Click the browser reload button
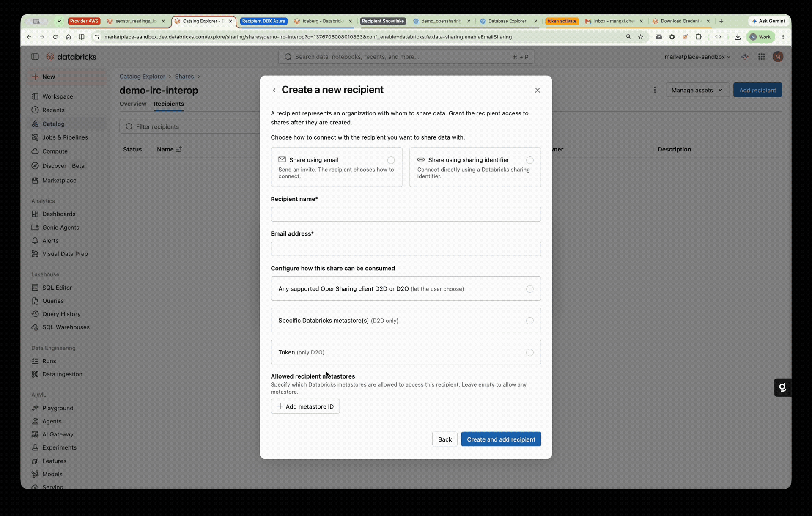 click(x=55, y=37)
